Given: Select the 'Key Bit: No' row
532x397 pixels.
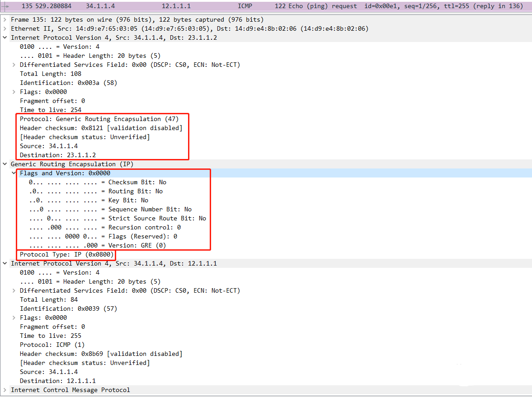Looking at the screenshot, I should 89,201.
